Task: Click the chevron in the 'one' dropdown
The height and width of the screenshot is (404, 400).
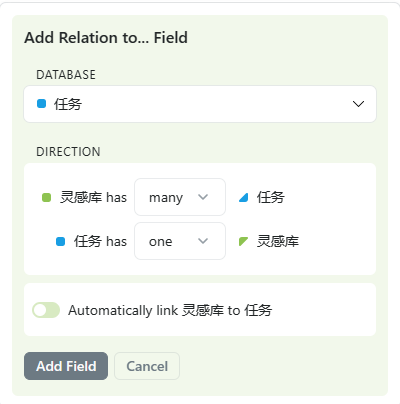Action: click(x=203, y=241)
